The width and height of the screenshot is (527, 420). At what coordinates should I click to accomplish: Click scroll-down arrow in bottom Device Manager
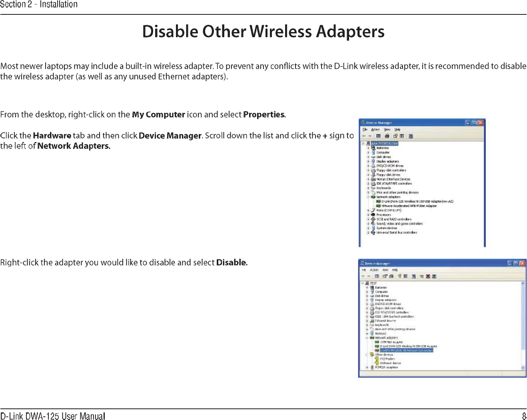pos(523,367)
